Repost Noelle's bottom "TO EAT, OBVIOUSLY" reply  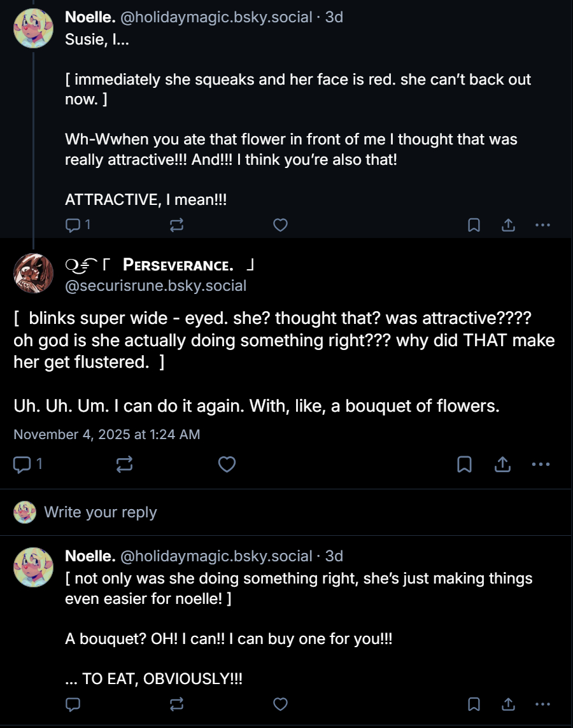coord(177,704)
